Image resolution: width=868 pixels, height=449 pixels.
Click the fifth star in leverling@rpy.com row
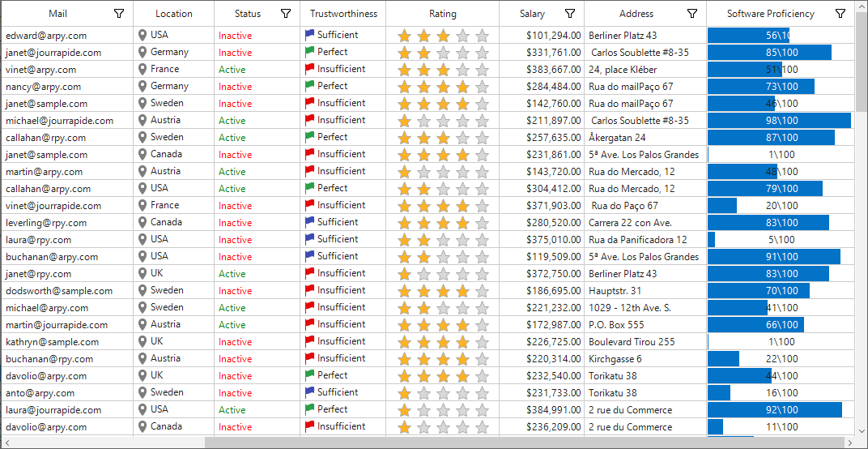[482, 224]
